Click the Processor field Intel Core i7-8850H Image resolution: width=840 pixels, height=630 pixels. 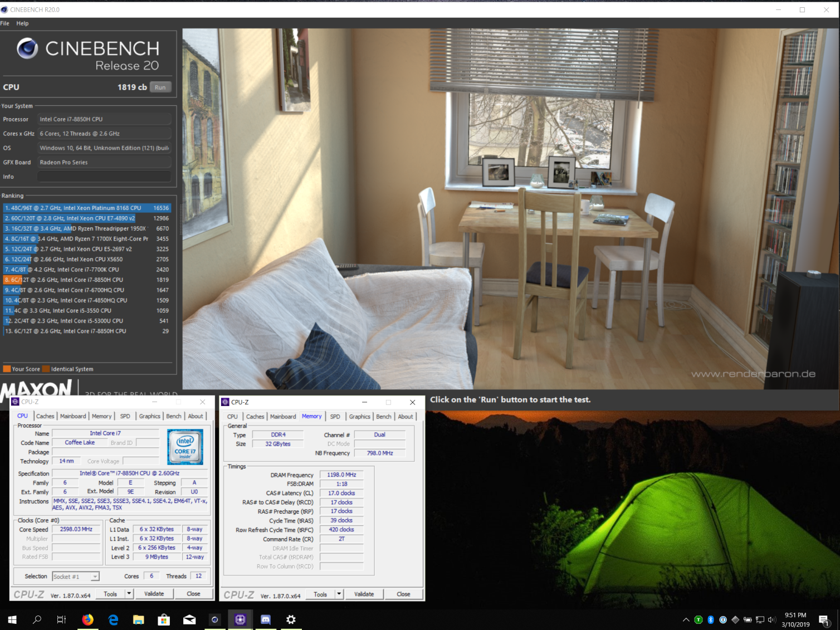[105, 119]
